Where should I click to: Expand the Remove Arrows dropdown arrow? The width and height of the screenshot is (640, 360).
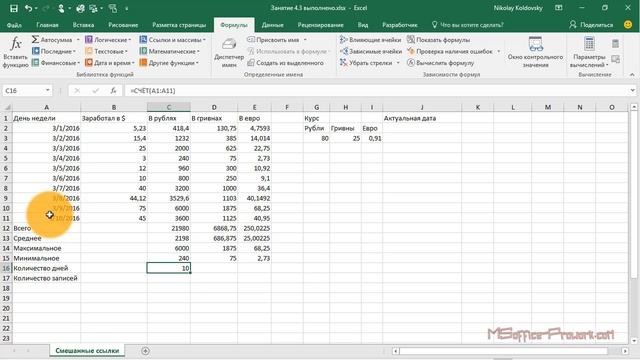[398, 63]
